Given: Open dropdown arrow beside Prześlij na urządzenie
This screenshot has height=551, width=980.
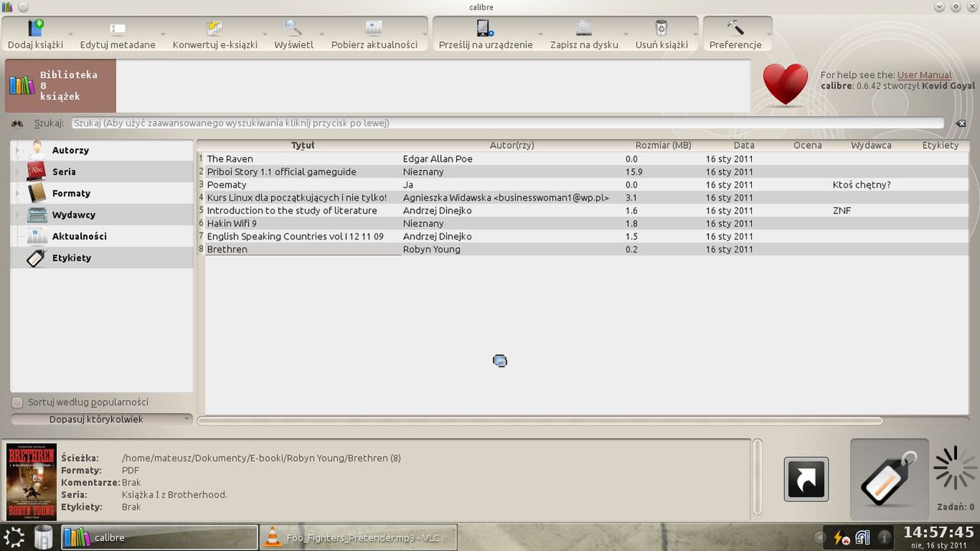Looking at the screenshot, I should point(541,34).
